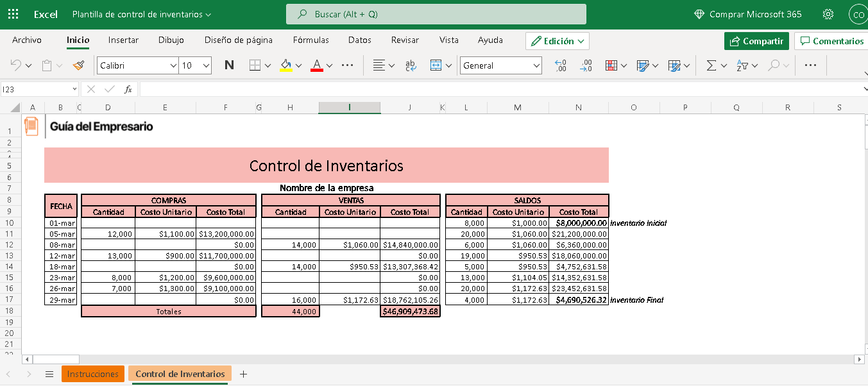Open the font size dropdown
Image resolution: width=868 pixels, height=386 pixels.
point(207,65)
